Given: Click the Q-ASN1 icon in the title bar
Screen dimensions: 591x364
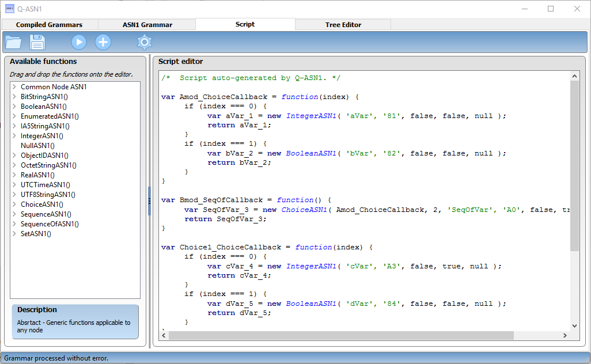Looking at the screenshot, I should click(9, 9).
